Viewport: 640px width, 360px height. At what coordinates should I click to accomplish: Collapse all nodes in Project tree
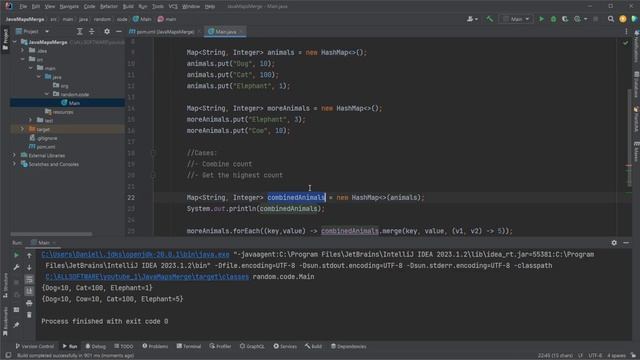click(91, 31)
